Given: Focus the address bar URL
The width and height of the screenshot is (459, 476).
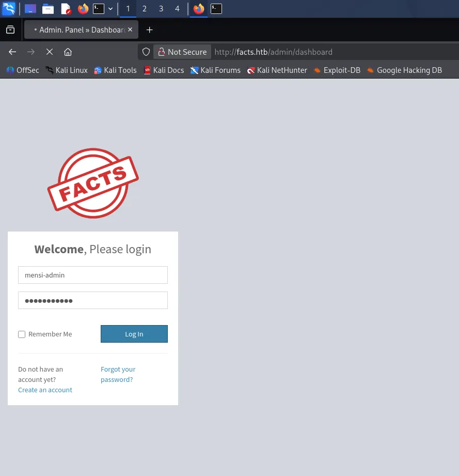Looking at the screenshot, I should pyautogui.click(x=274, y=52).
